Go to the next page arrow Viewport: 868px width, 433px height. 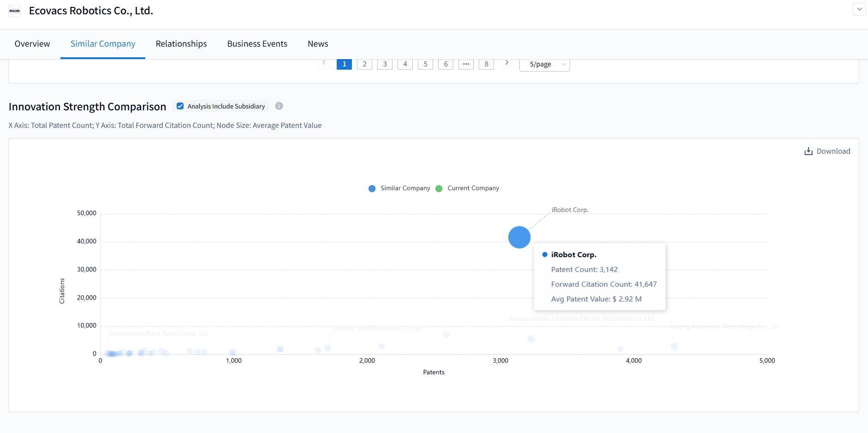pos(506,63)
